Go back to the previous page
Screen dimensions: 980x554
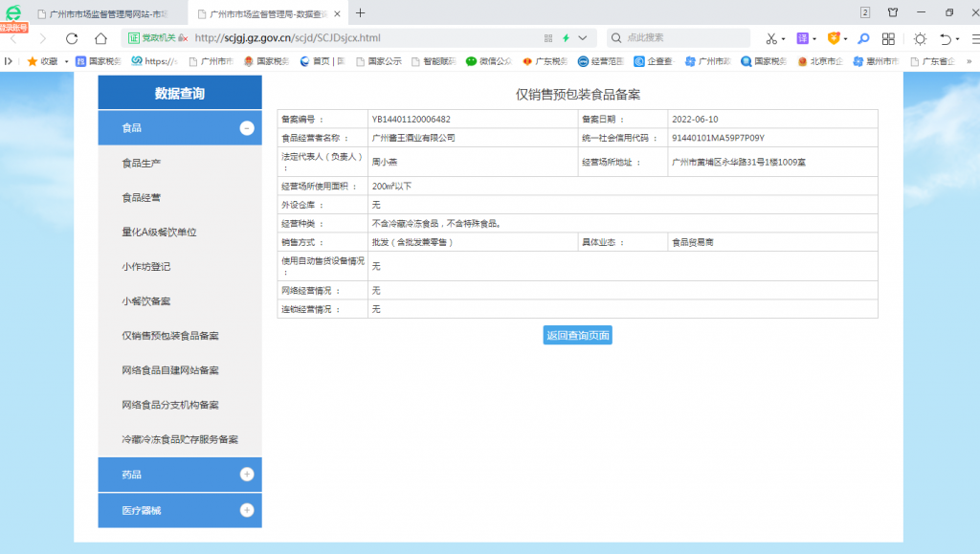pyautogui.click(x=13, y=38)
